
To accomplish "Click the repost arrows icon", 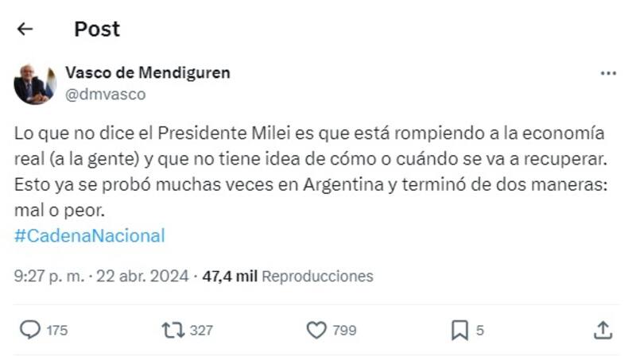I will tap(172, 330).
